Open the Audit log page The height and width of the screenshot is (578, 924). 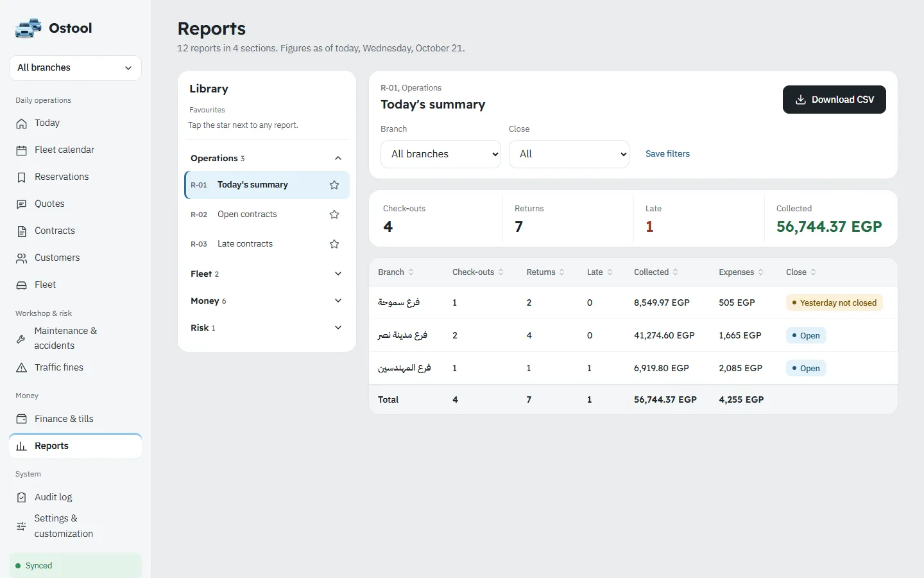click(x=76, y=498)
